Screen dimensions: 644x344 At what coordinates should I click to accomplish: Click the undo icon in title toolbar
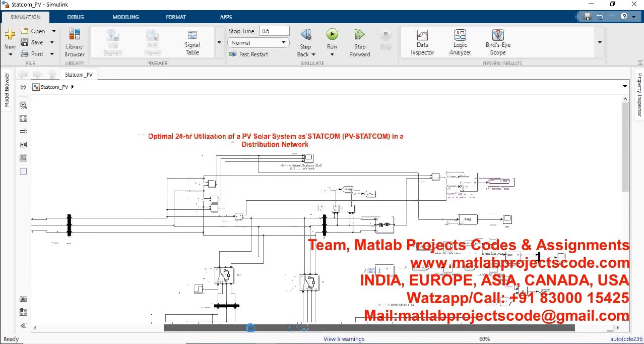pos(600,17)
